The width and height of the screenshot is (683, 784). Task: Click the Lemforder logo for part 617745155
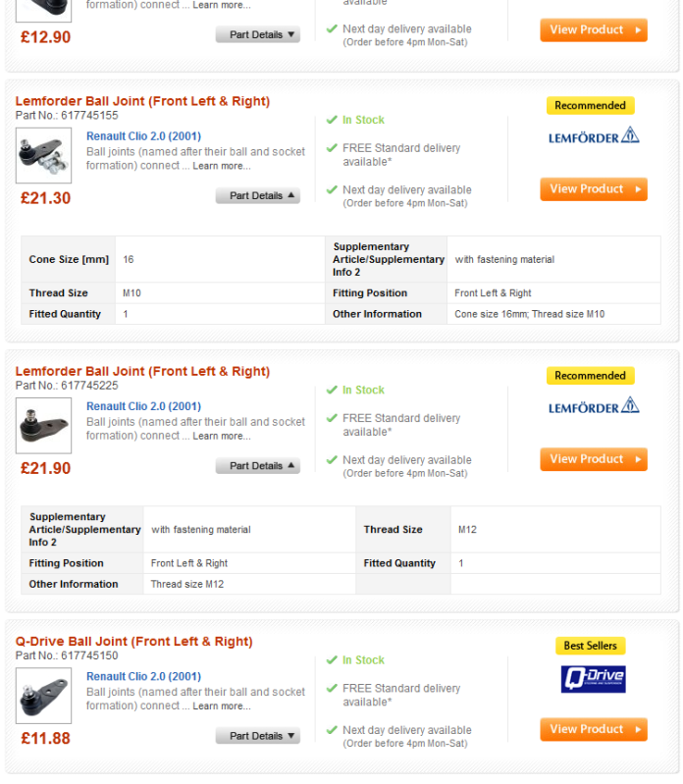tap(593, 136)
